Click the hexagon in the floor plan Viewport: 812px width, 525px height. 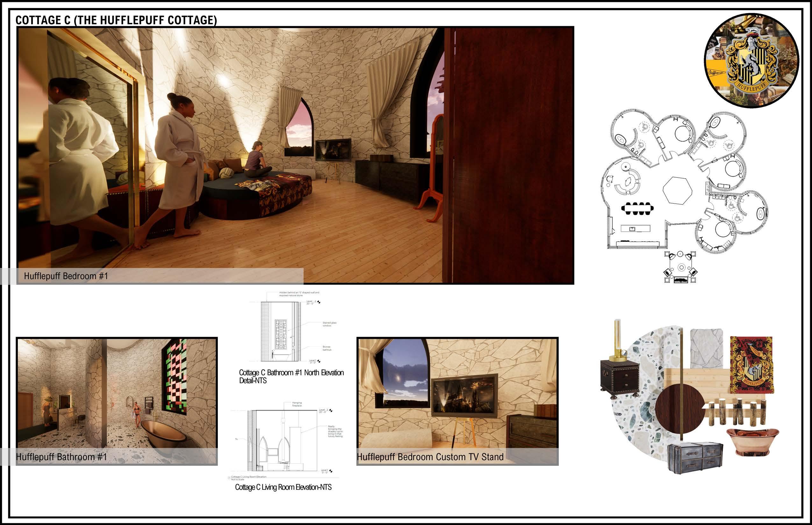pos(677,190)
